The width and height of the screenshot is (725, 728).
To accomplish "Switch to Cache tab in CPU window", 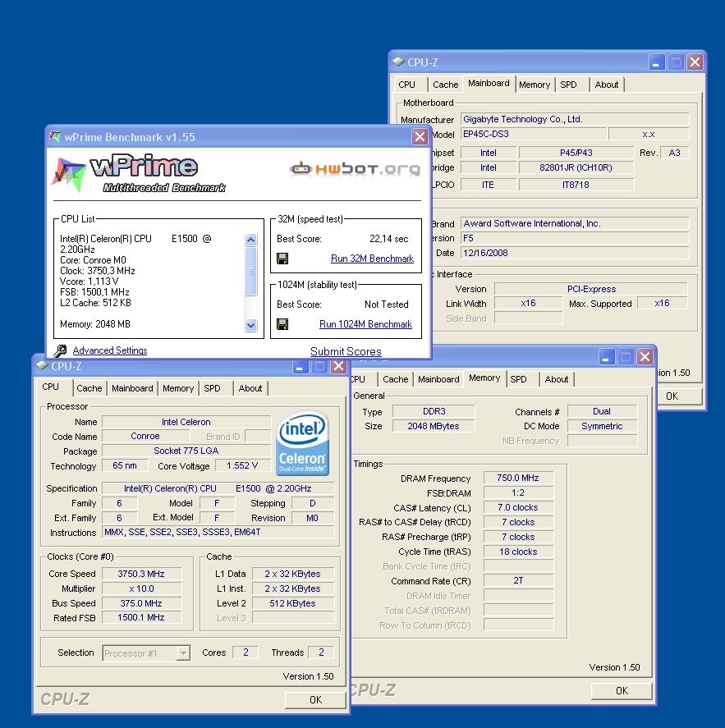I will coord(89,388).
